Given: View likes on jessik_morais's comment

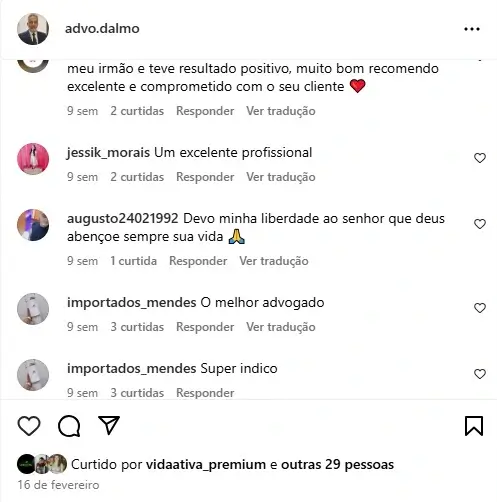Looking at the screenshot, I should tap(137, 177).
